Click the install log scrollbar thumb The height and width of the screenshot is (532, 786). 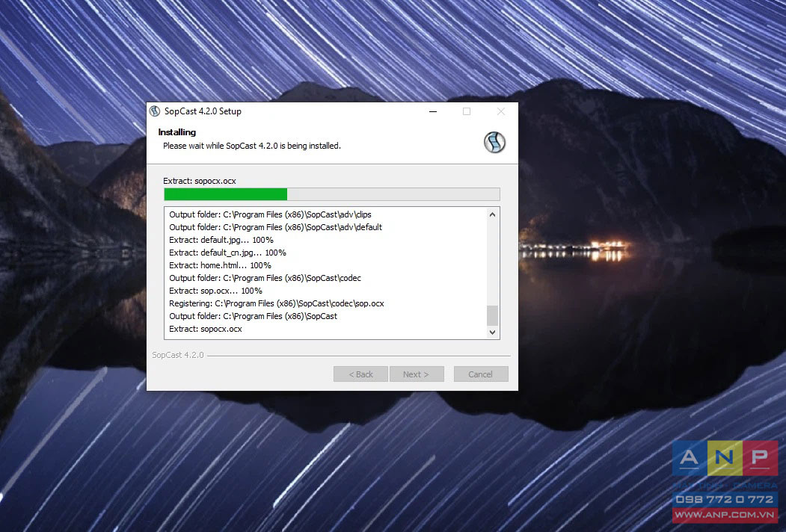pos(492,315)
